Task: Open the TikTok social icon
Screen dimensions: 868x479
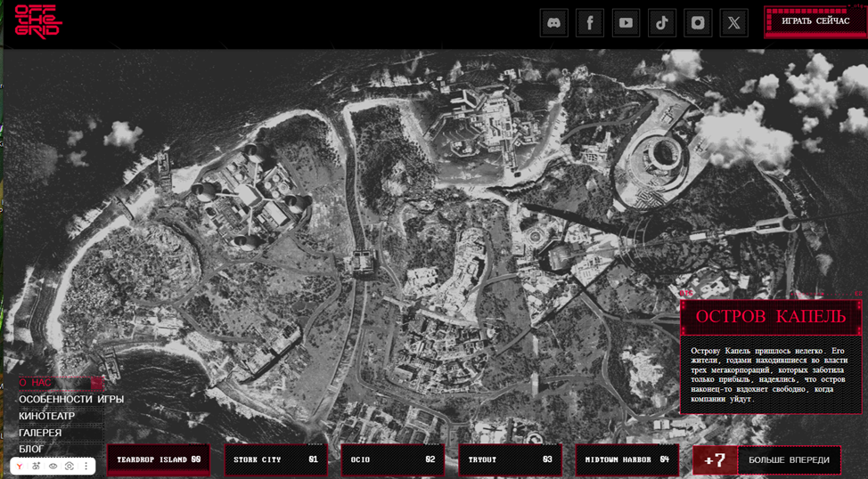Action: [661, 22]
